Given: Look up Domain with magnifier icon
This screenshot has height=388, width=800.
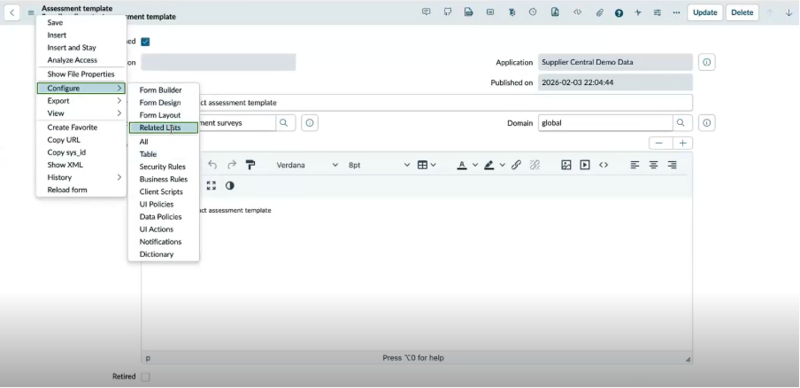Looking at the screenshot, I should click(x=682, y=123).
